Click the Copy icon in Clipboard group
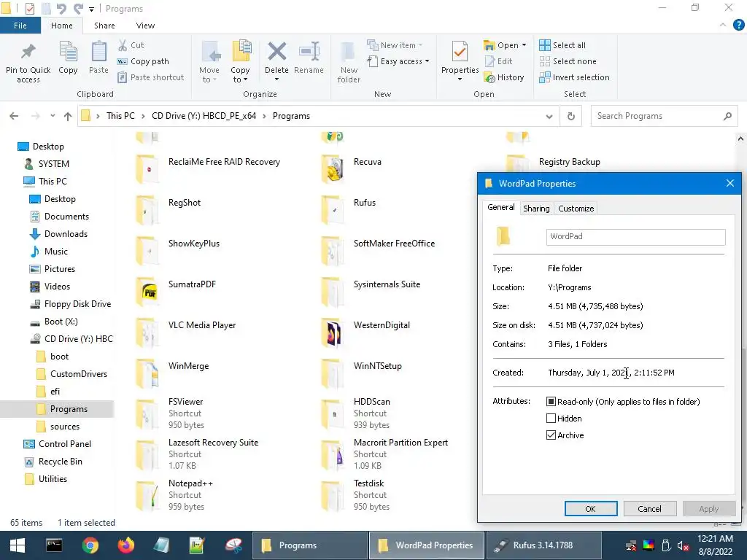This screenshot has width=747, height=560. coord(68,58)
